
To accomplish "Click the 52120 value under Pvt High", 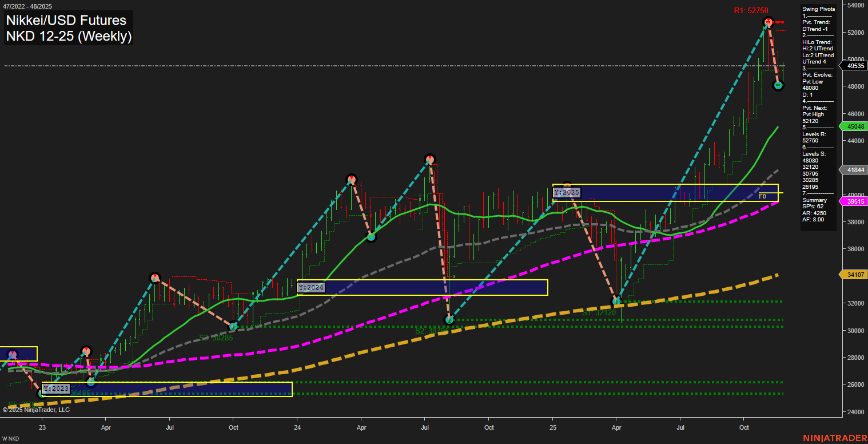I will pyautogui.click(x=810, y=121).
